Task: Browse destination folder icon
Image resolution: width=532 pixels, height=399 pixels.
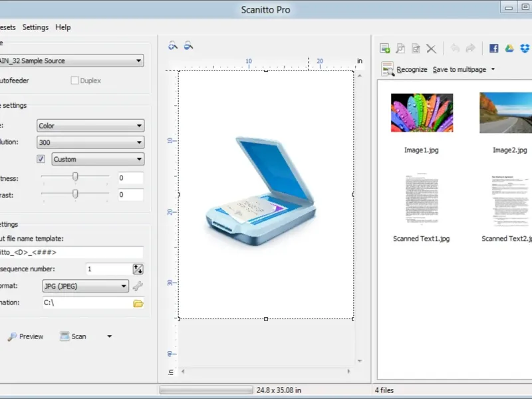Action: [x=138, y=303]
